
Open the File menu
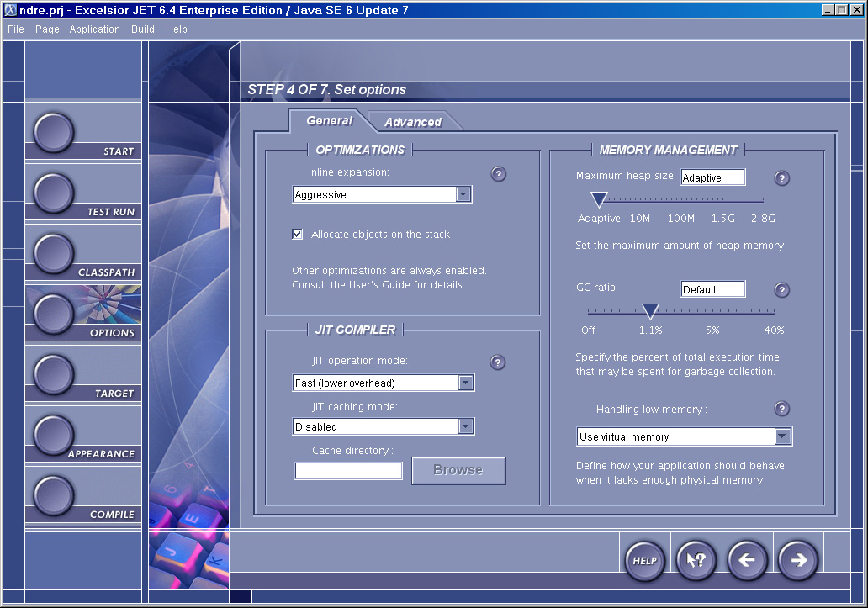15,29
